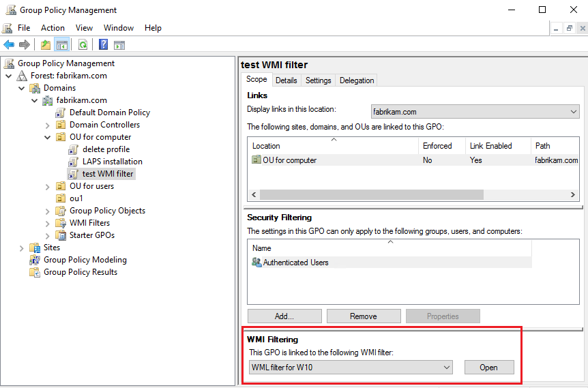Click the OU for users folder icon
The width and height of the screenshot is (588, 388).
[x=61, y=186]
